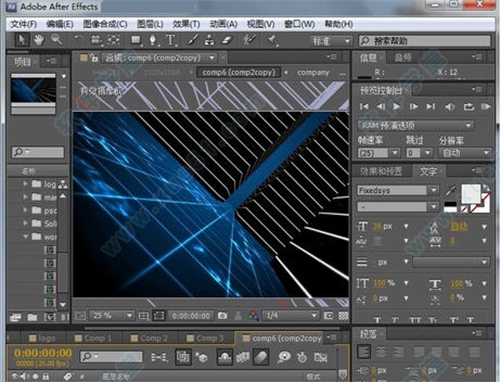Start RAM preview in Preview panel

pyautogui.click(x=486, y=107)
